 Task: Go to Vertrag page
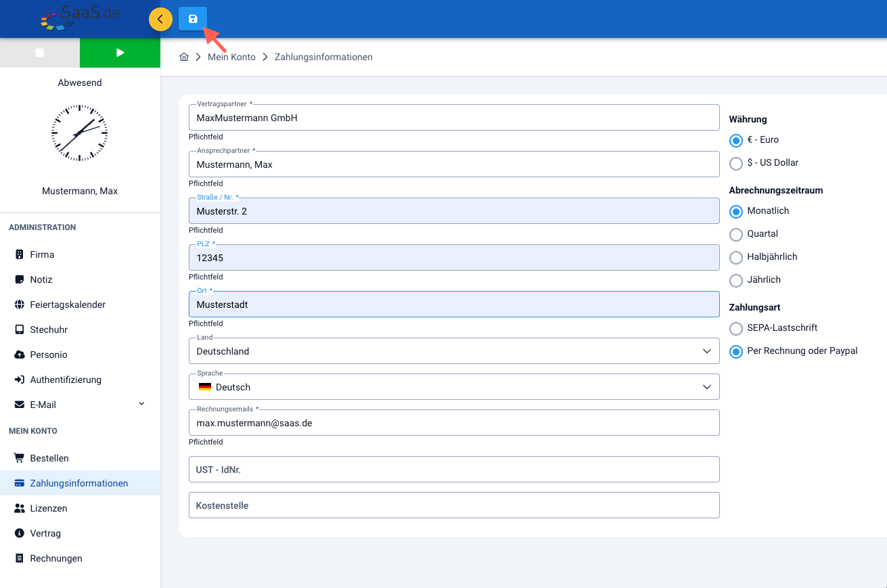coord(80,533)
